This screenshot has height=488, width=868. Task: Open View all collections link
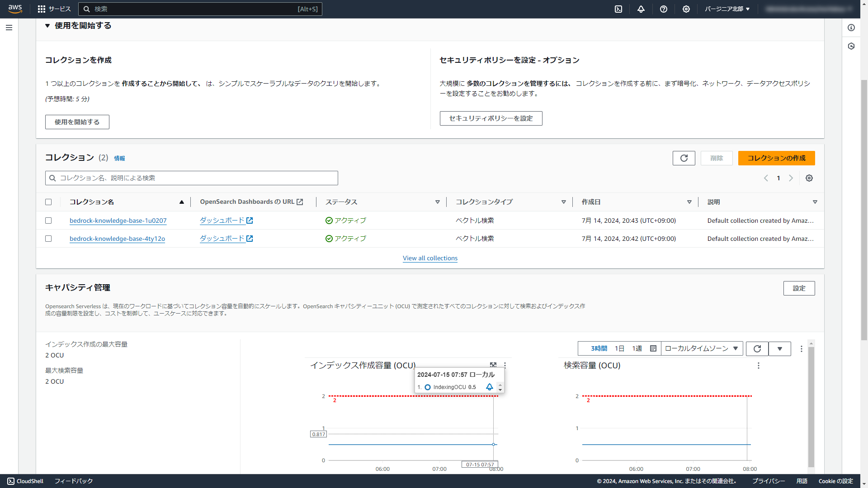(430, 258)
